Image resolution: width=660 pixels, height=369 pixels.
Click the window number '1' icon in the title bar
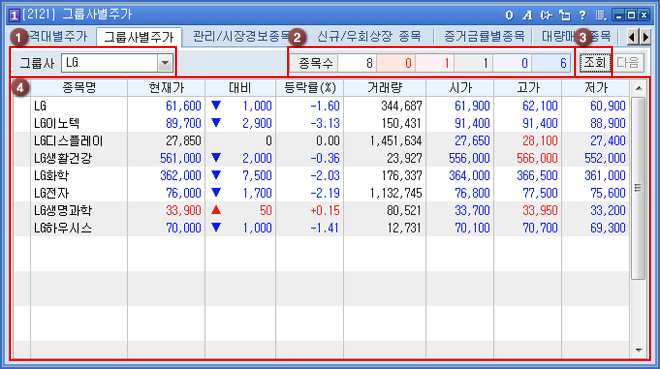[x=14, y=16]
